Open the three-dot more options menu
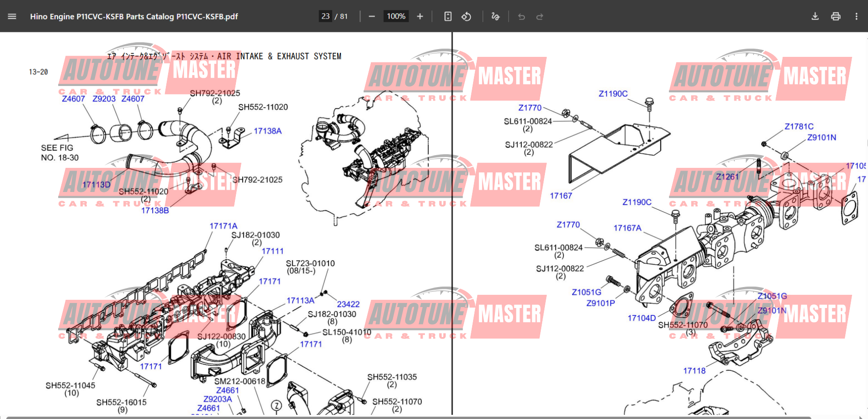The height and width of the screenshot is (419, 868). (856, 16)
